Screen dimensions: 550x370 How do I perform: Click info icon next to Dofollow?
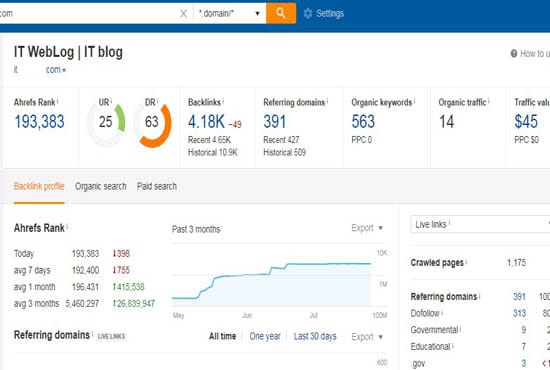tap(442, 312)
